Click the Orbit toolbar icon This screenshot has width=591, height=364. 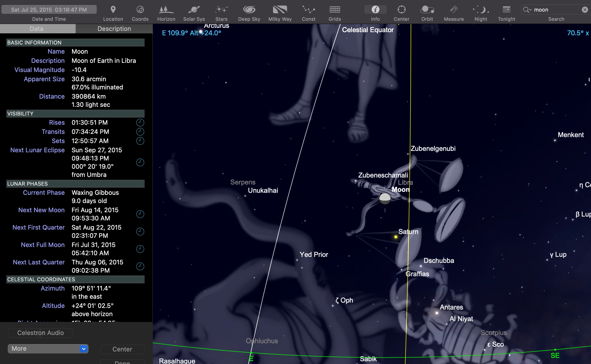point(427,10)
